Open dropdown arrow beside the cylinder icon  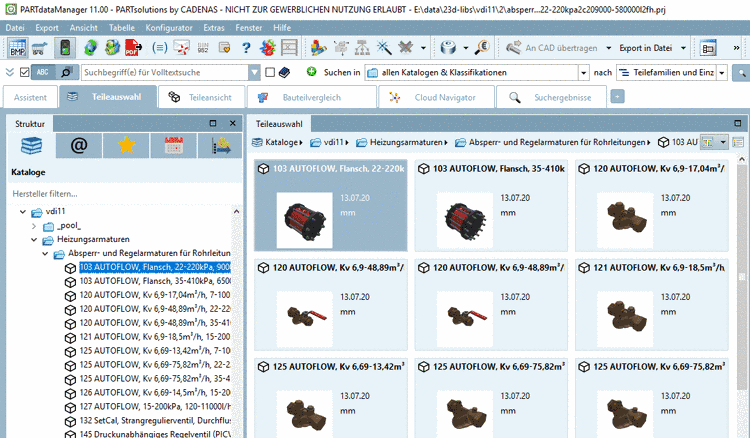click(x=465, y=48)
